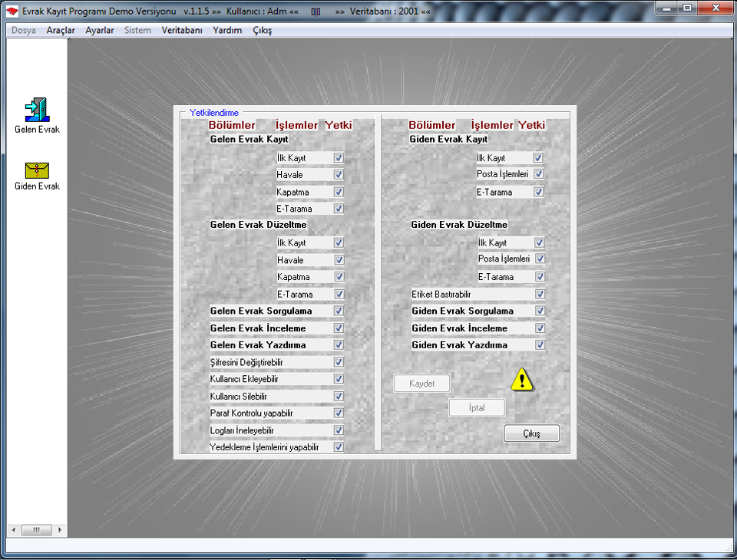This screenshot has height=560, width=737.
Task: Toggle E-Tarama under Gelen Evrak Düzeltme
Action: (339, 294)
